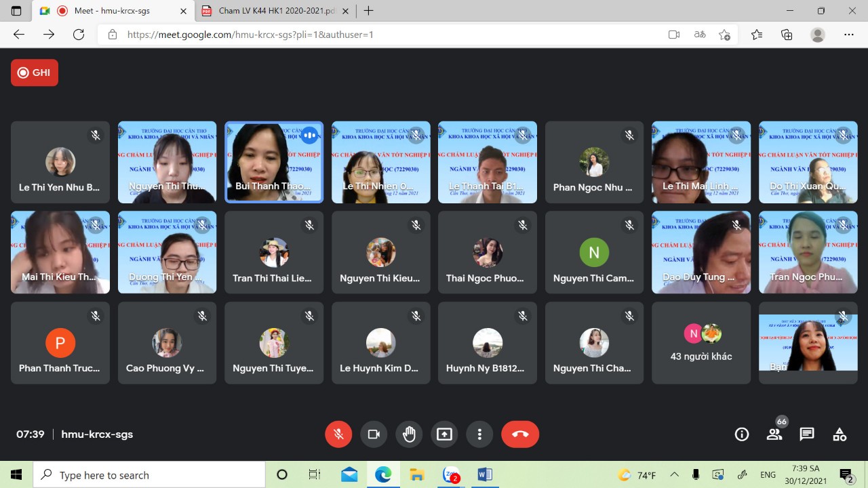868x488 pixels.
Task: Open the activities shapes icon
Action: pyautogui.click(x=840, y=434)
